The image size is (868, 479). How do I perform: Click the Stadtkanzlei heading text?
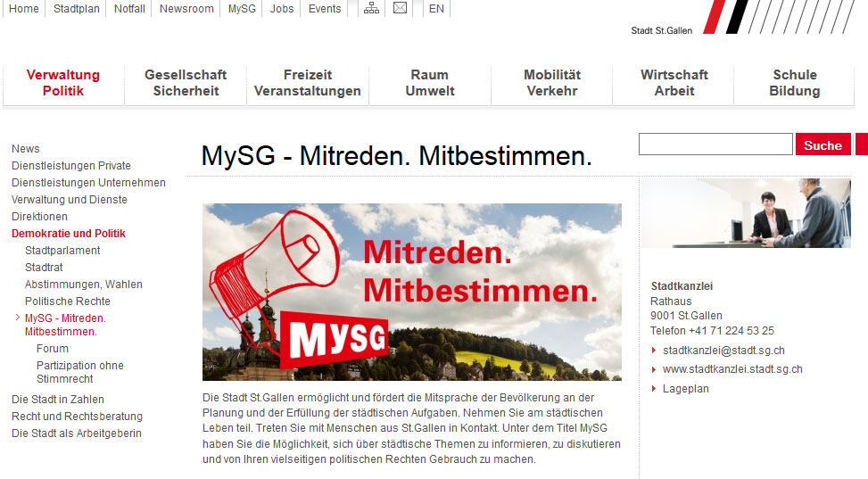point(682,286)
